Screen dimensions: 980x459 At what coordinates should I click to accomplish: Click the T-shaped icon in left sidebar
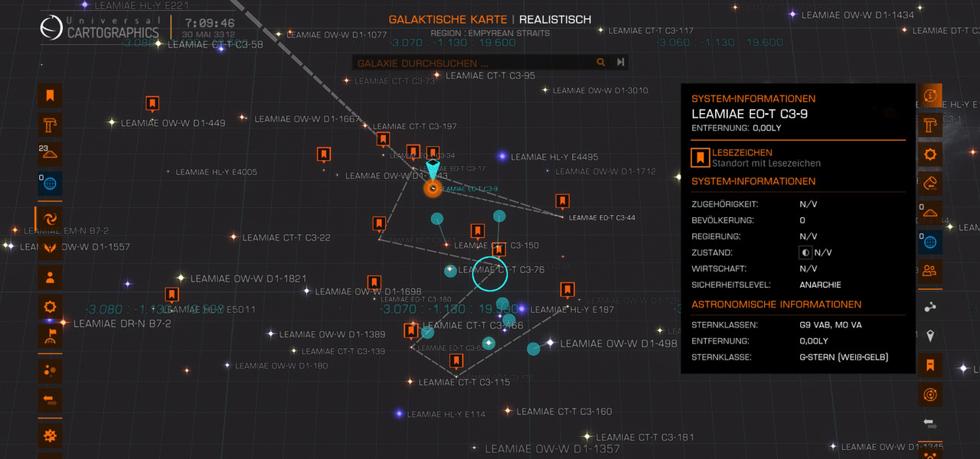pyautogui.click(x=50, y=125)
